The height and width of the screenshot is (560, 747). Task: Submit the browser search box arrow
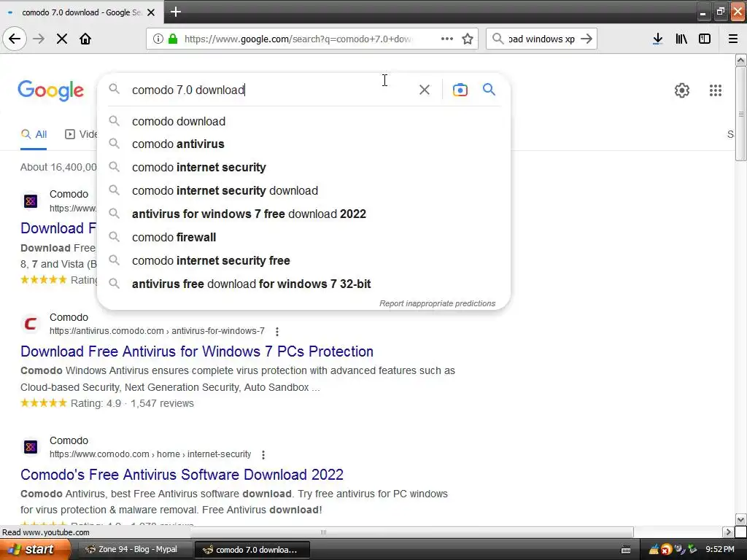[x=587, y=39]
